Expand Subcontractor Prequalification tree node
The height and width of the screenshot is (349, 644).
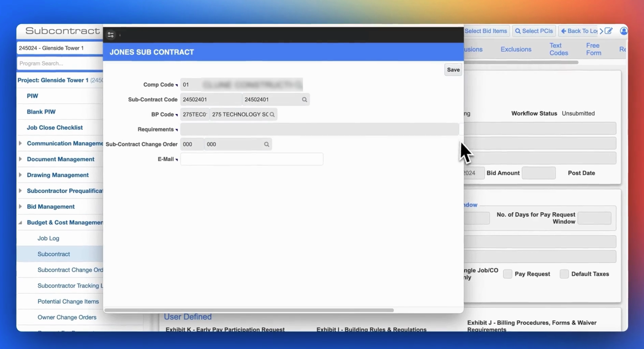pos(20,191)
